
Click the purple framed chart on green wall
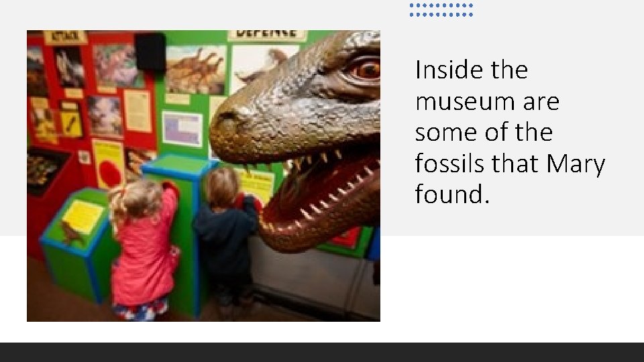(x=182, y=129)
